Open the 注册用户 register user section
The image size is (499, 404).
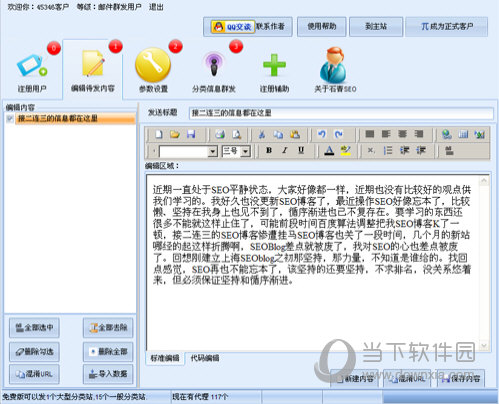tap(32, 72)
